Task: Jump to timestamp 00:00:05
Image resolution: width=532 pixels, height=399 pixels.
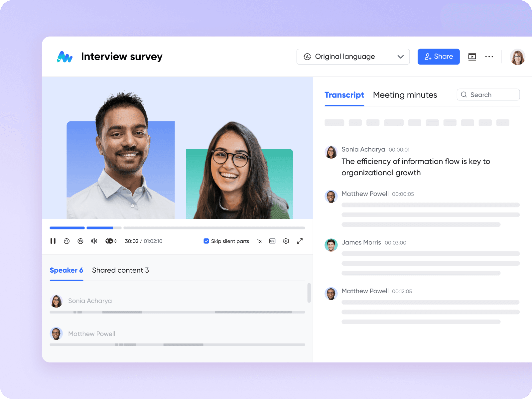Action: tap(403, 194)
